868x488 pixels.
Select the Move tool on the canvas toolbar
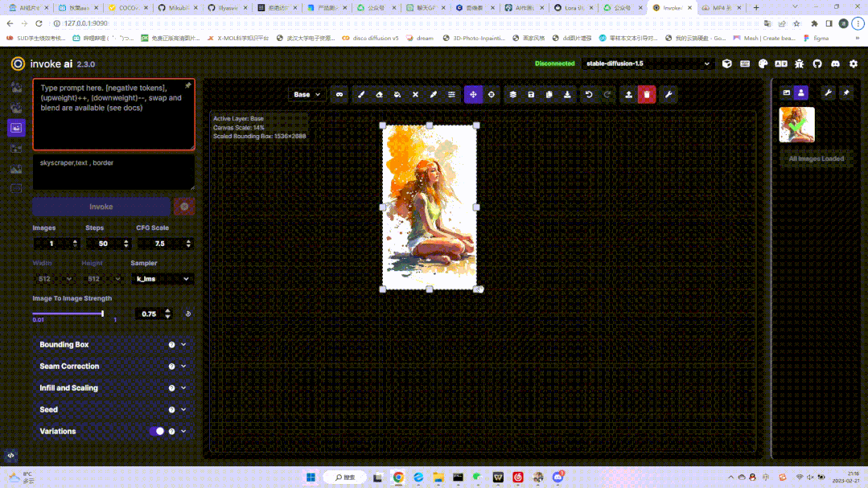(473, 94)
